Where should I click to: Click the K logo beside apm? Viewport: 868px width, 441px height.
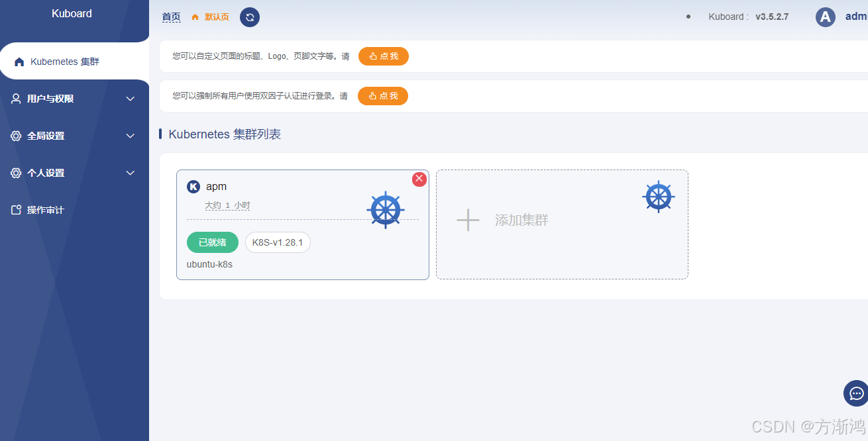193,187
